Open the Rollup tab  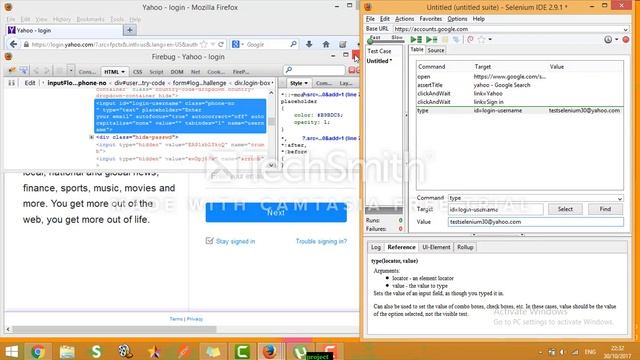[465, 247]
